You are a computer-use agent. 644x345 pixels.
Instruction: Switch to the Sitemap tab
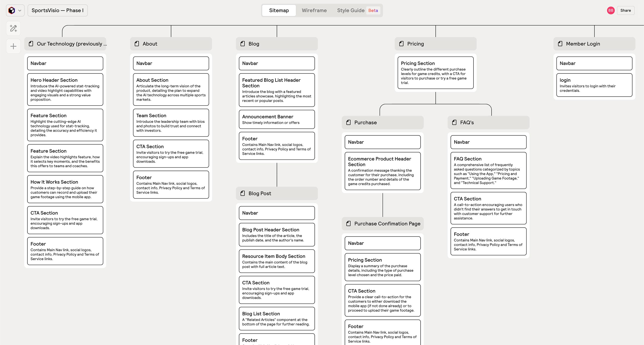(279, 10)
